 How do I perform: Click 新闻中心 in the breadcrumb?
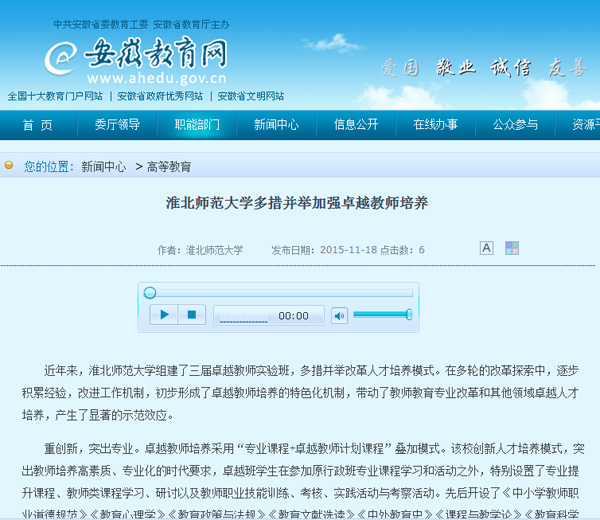(x=104, y=167)
